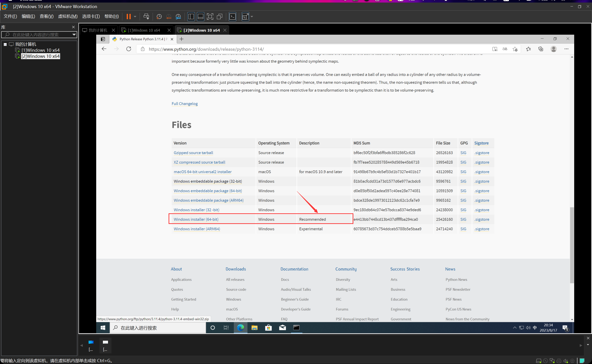Open Mail app on guest taskbar
The image size is (592, 364).
coord(282,328)
